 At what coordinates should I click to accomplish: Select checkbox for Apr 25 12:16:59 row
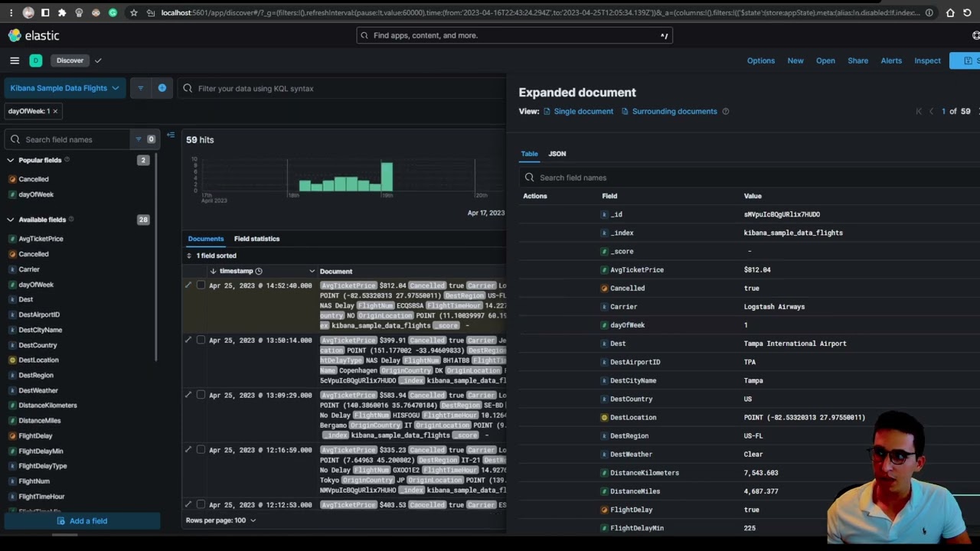[x=201, y=450]
